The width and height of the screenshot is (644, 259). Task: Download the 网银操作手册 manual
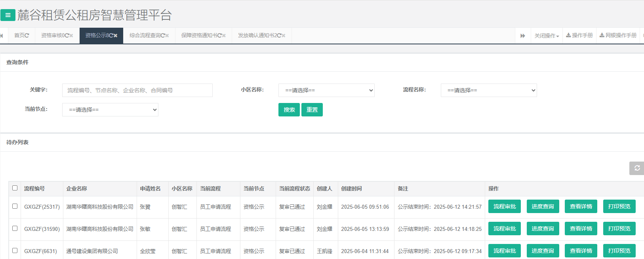tap(618, 36)
